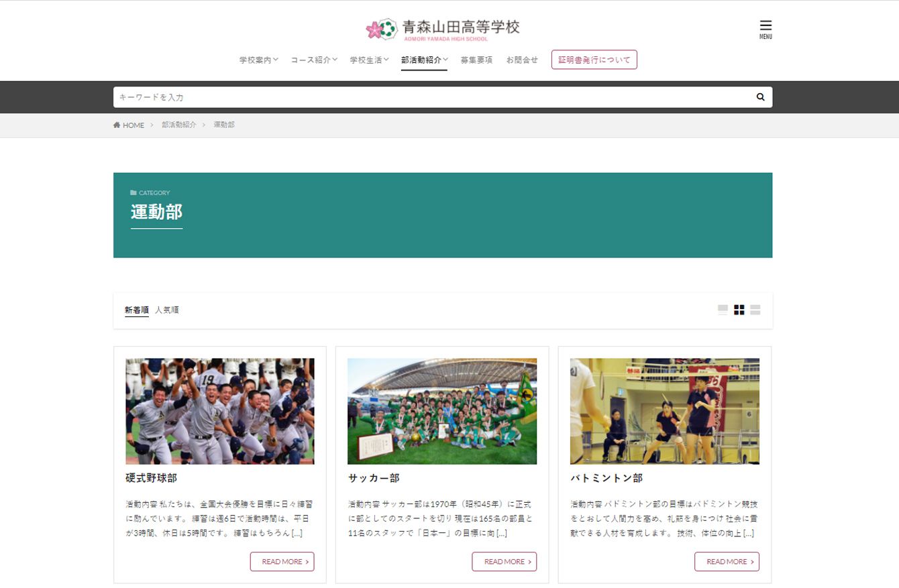Go to the 募集要項 page
899x588 pixels.
[476, 60]
